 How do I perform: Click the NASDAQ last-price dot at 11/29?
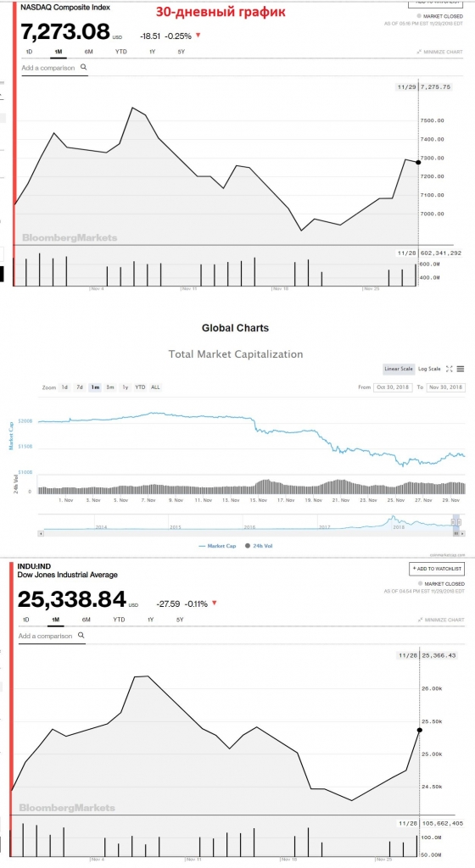(x=418, y=162)
